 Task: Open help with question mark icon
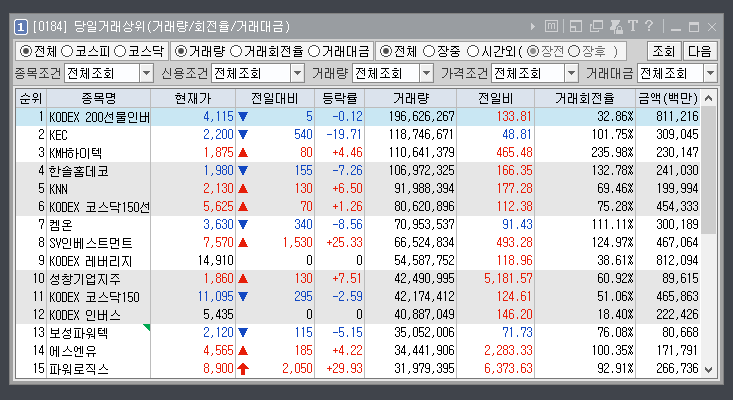pos(649,26)
